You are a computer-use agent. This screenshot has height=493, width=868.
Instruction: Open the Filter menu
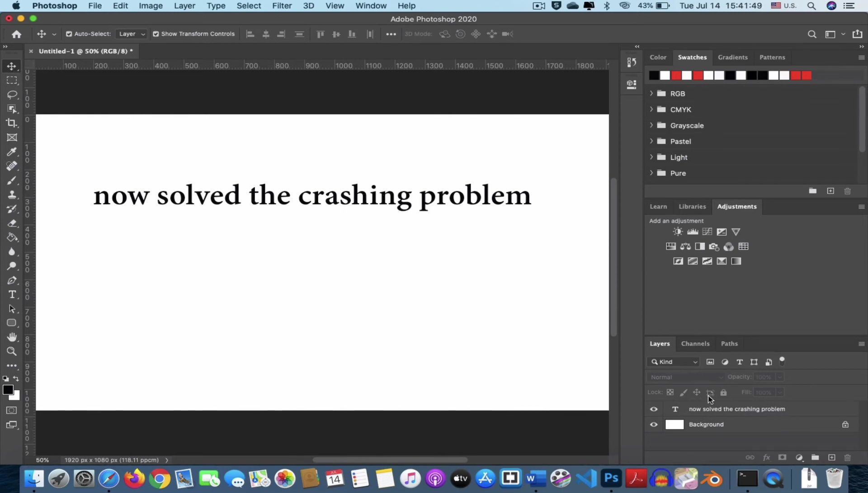point(282,6)
